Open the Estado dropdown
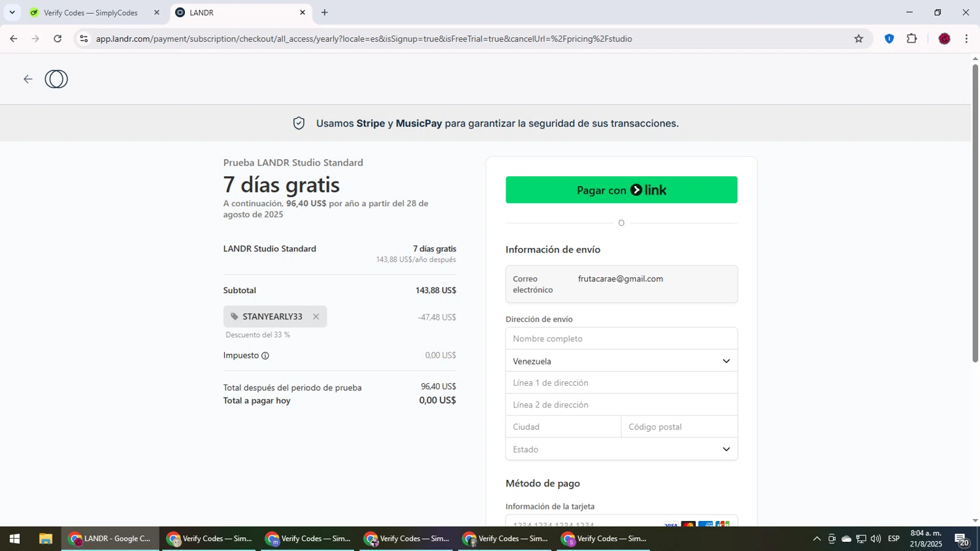The height and width of the screenshot is (551, 980). [x=621, y=449]
